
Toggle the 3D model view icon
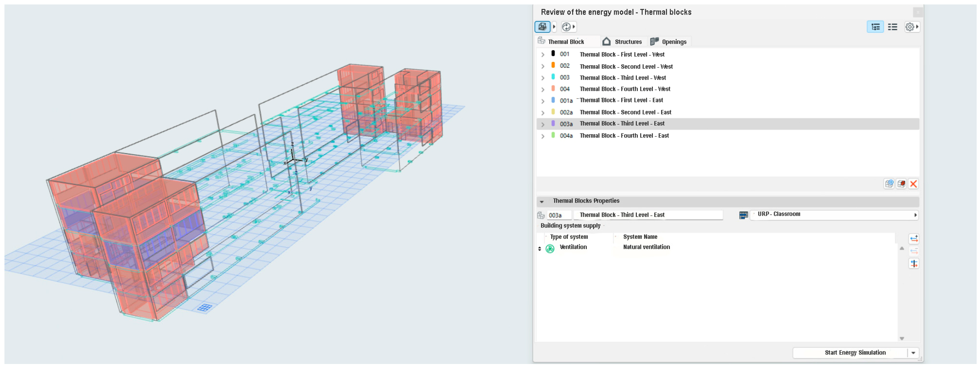tap(542, 27)
